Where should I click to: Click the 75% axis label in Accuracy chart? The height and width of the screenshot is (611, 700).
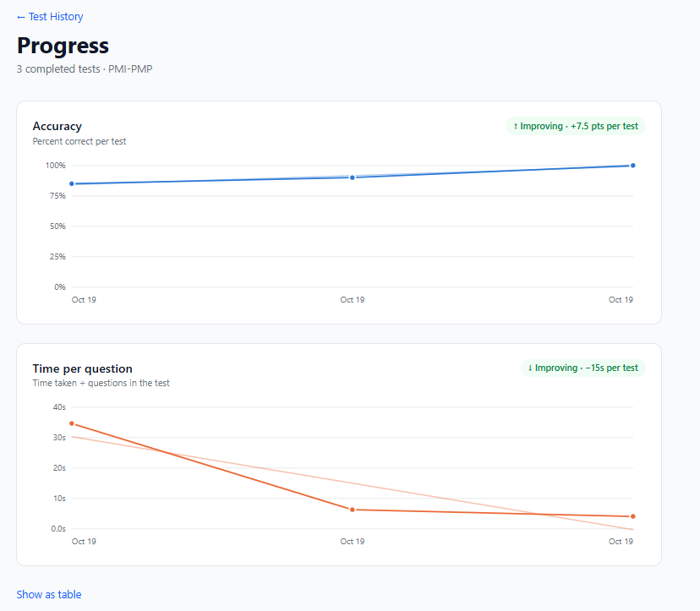(x=57, y=196)
